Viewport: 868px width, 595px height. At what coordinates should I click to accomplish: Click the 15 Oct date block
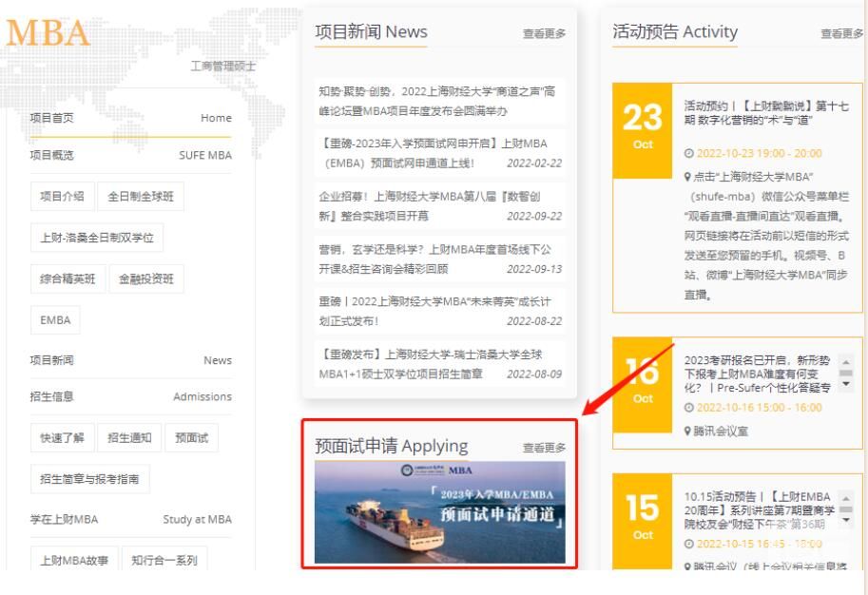pyautogui.click(x=642, y=521)
